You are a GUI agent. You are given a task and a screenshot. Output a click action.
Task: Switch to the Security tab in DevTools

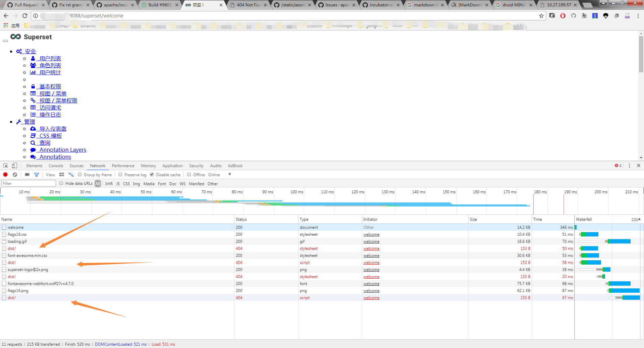point(196,165)
